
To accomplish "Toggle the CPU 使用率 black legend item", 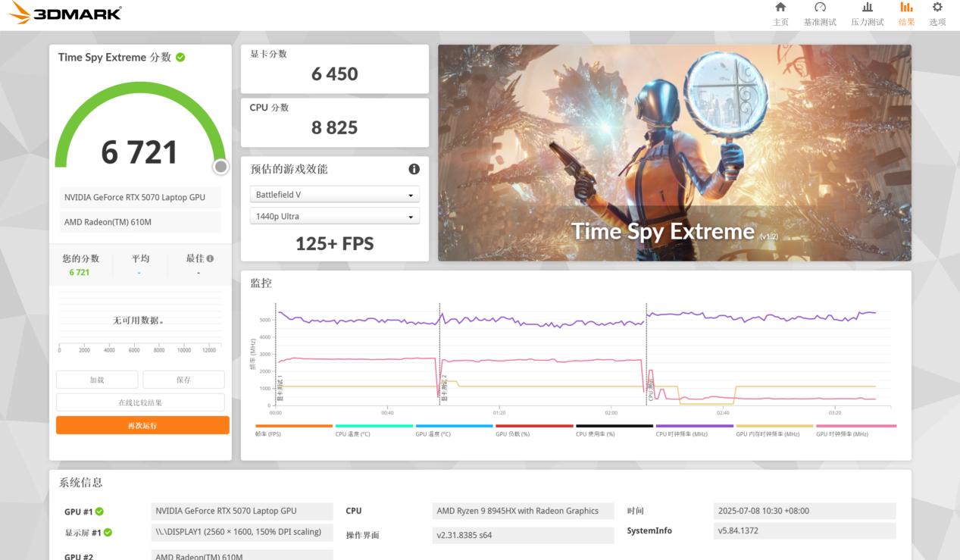I will point(614,430).
